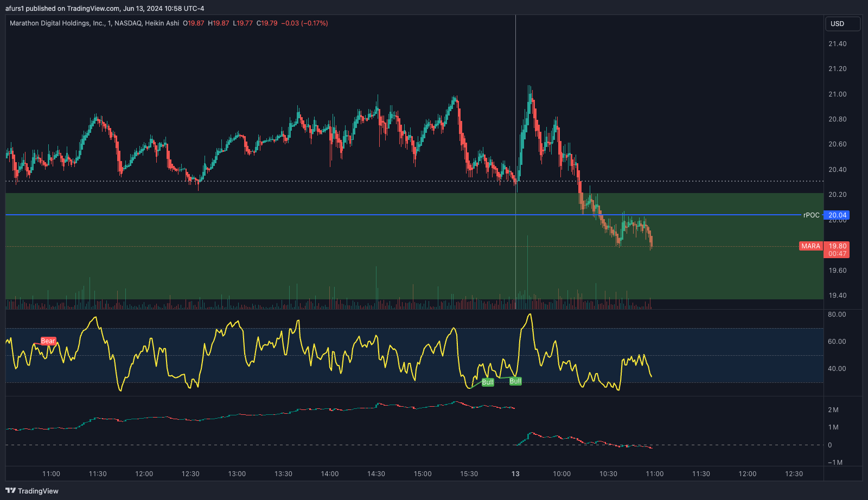Click the 00:47 bar countdown timer
Screen dimensions: 868x500
(x=837, y=254)
